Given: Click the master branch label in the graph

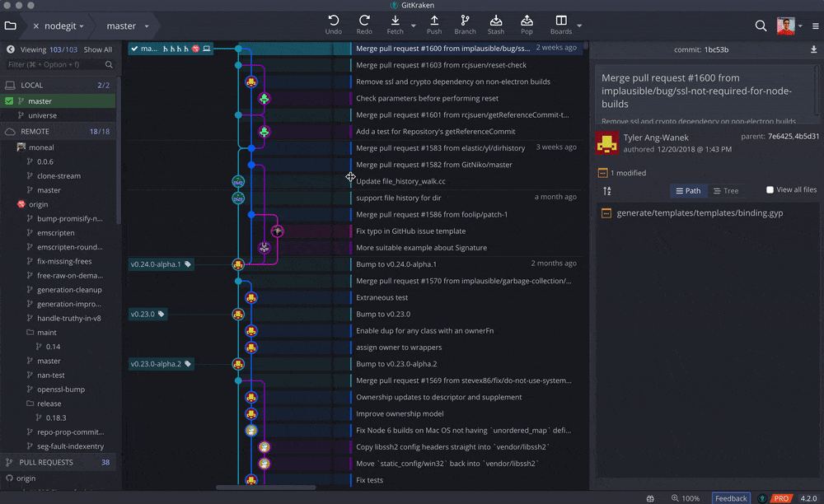Looking at the screenshot, I should pyautogui.click(x=171, y=49).
